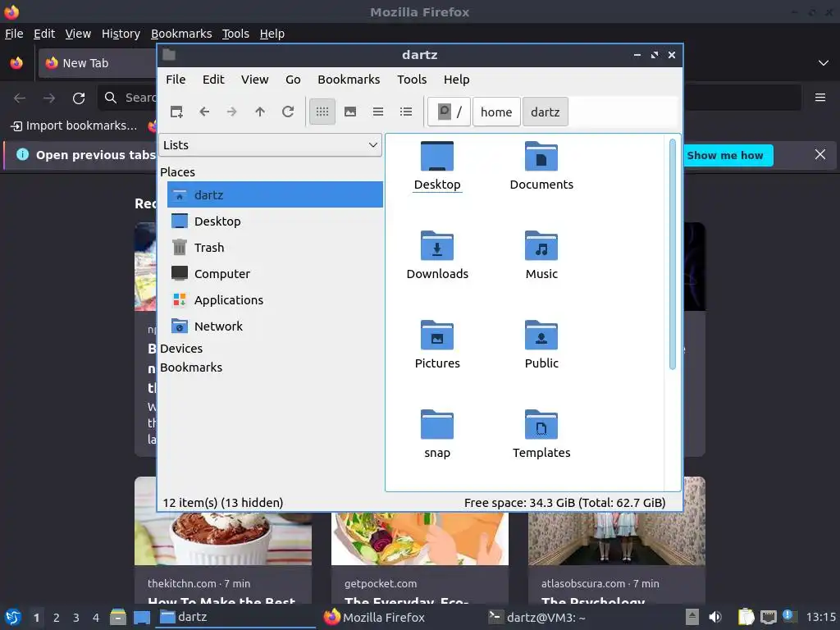Select the Downloads folder icon

pyautogui.click(x=437, y=256)
